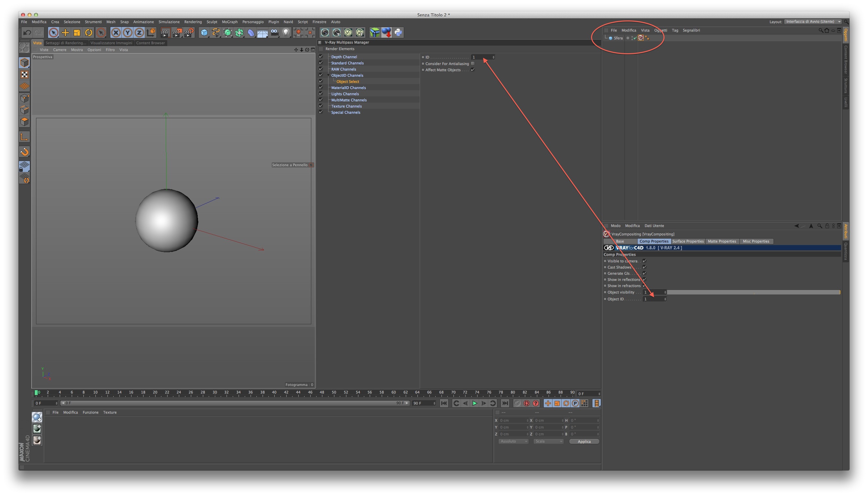Click the Applica button
Image resolution: width=868 pixels, height=496 pixels.
click(x=584, y=441)
